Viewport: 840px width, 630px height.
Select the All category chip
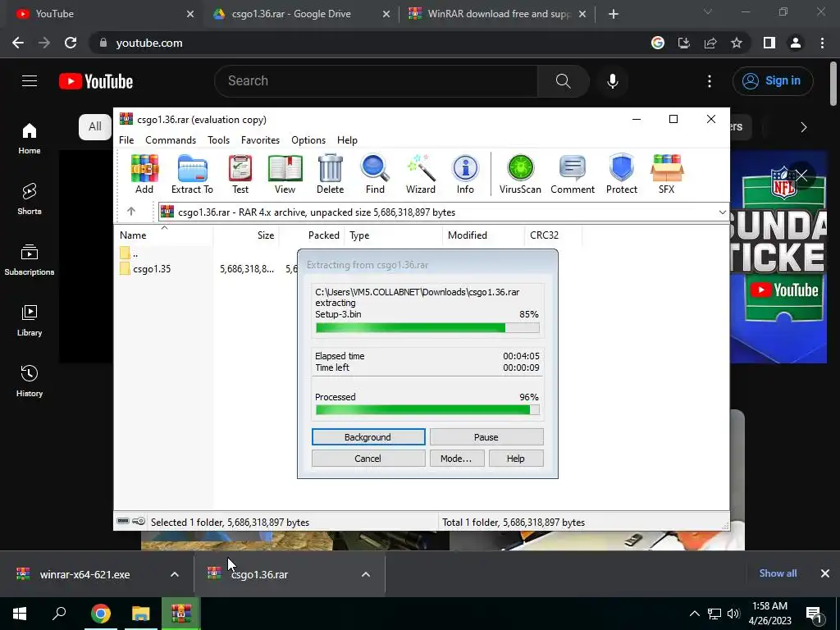click(95, 127)
